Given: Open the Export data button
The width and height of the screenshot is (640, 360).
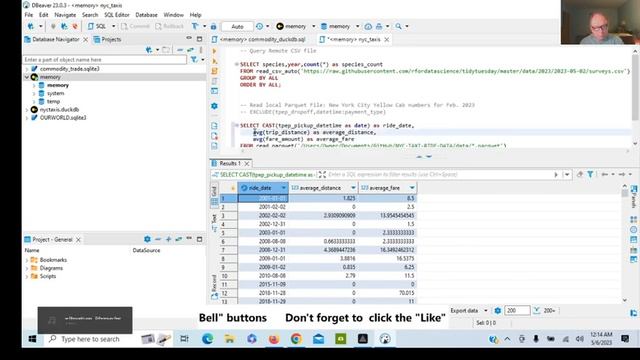Looking at the screenshot, I should (469, 311).
